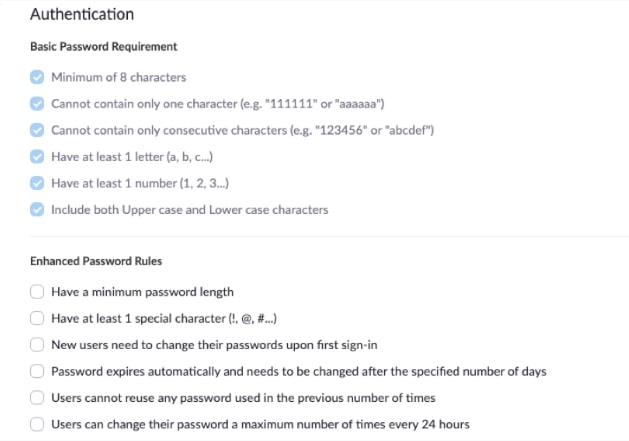Enable New users need to change passwords checkbox

(37, 345)
